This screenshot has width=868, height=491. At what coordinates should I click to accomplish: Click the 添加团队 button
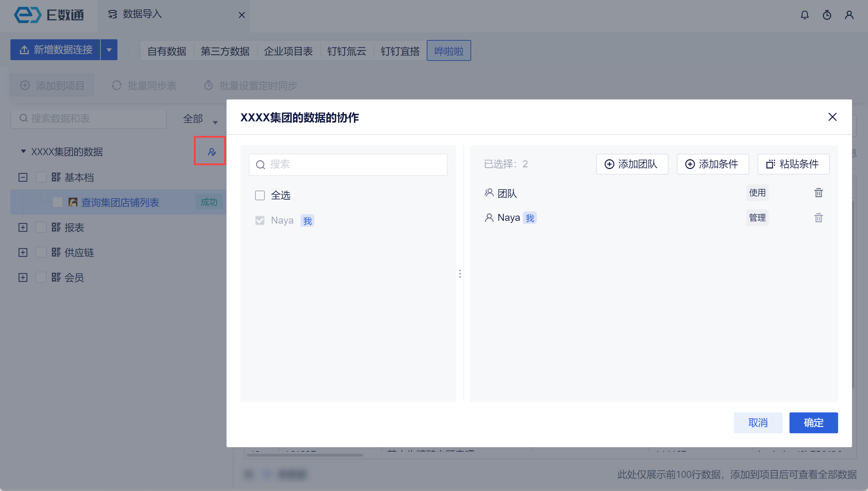[632, 164]
